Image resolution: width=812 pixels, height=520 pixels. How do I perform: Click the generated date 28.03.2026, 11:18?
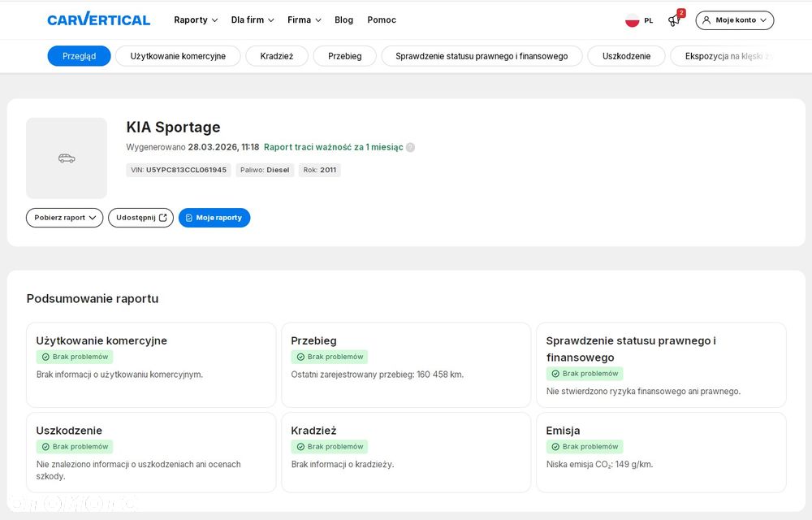click(x=223, y=147)
